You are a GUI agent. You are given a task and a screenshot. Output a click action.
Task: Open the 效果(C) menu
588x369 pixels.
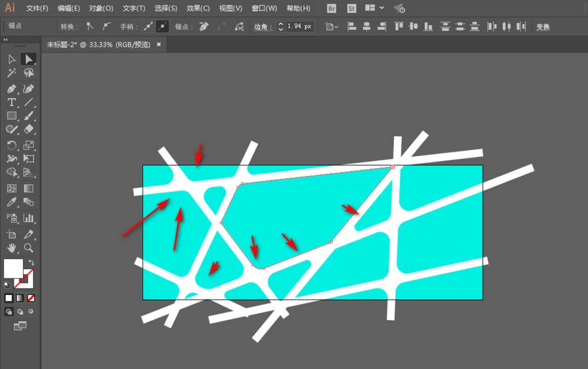(x=198, y=8)
